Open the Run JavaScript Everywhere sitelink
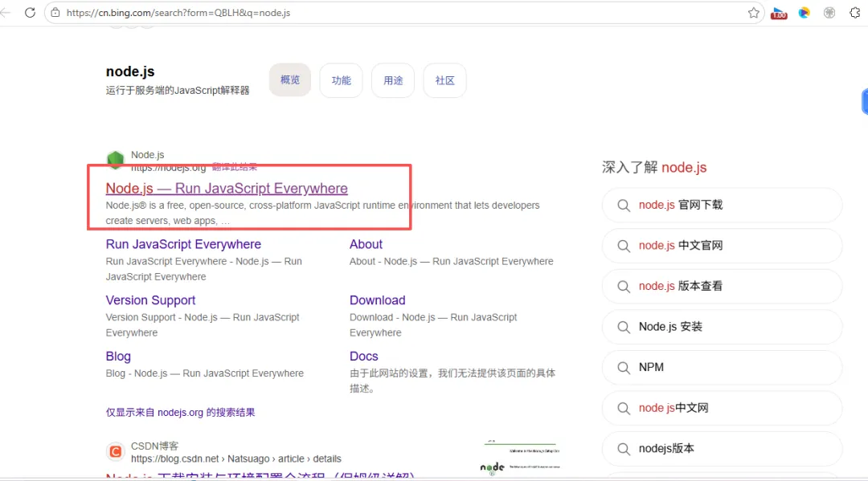The height and width of the screenshot is (481, 868). pos(183,244)
